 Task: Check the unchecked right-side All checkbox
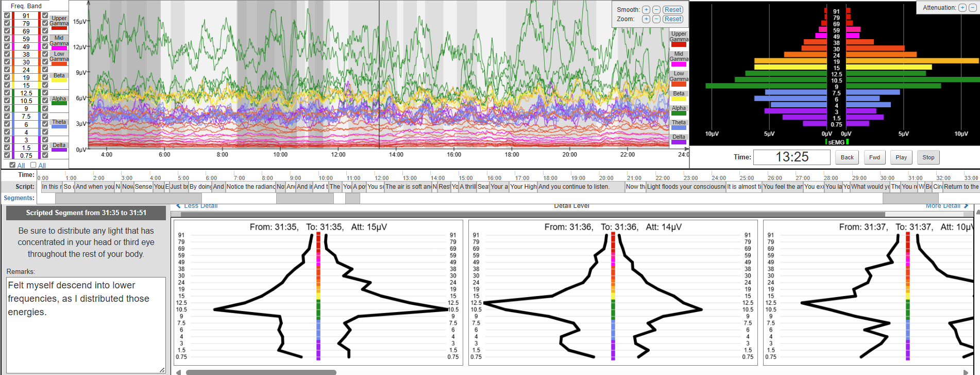tap(33, 165)
